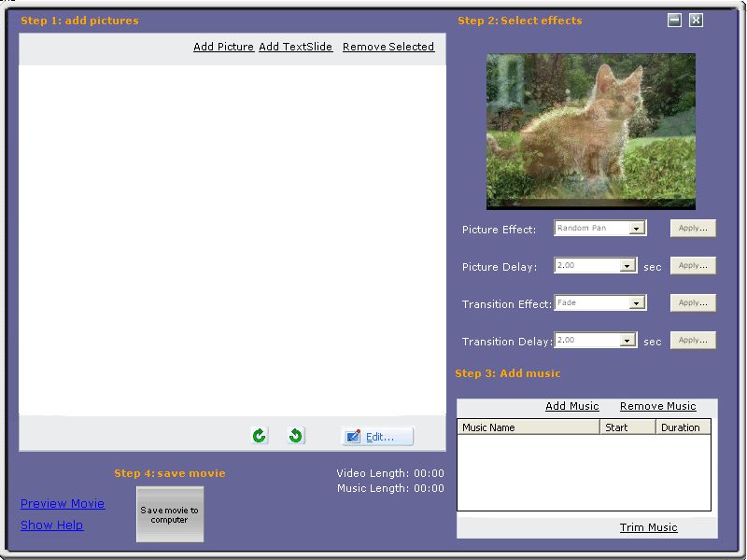Click the green rotate counter-clockwise icon
Viewport: 747px width, 560px height.
(296, 436)
